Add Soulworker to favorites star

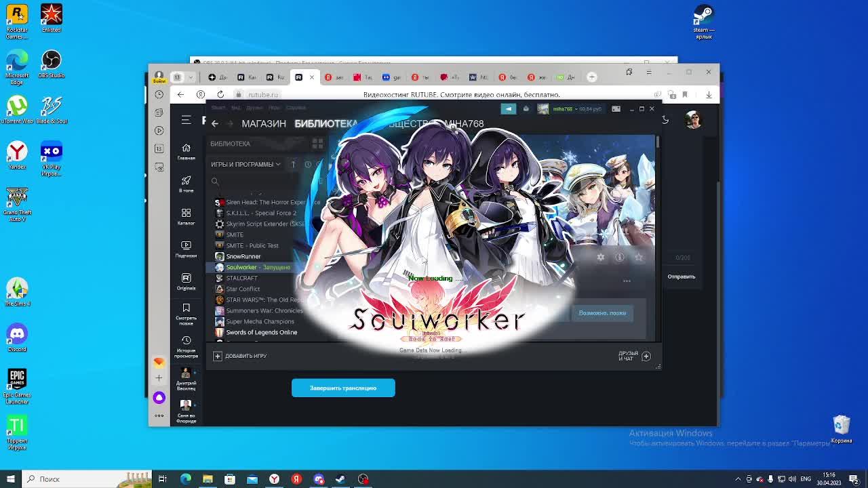click(638, 257)
